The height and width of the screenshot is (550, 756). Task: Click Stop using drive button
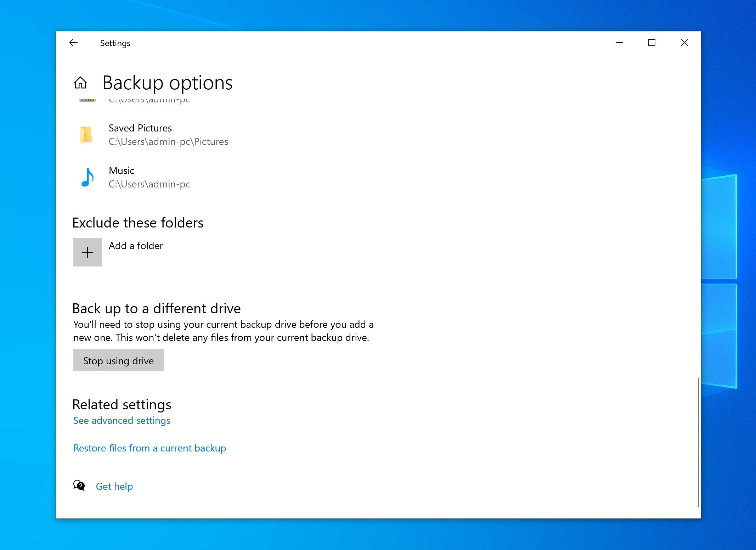click(x=118, y=360)
